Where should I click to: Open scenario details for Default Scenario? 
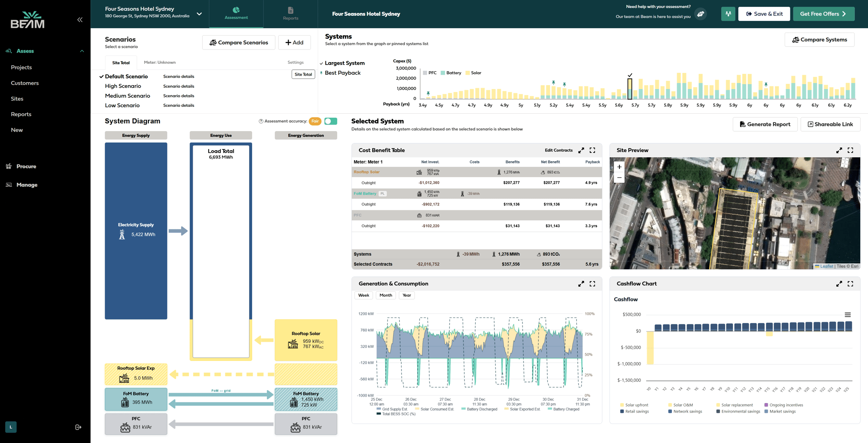click(x=179, y=76)
